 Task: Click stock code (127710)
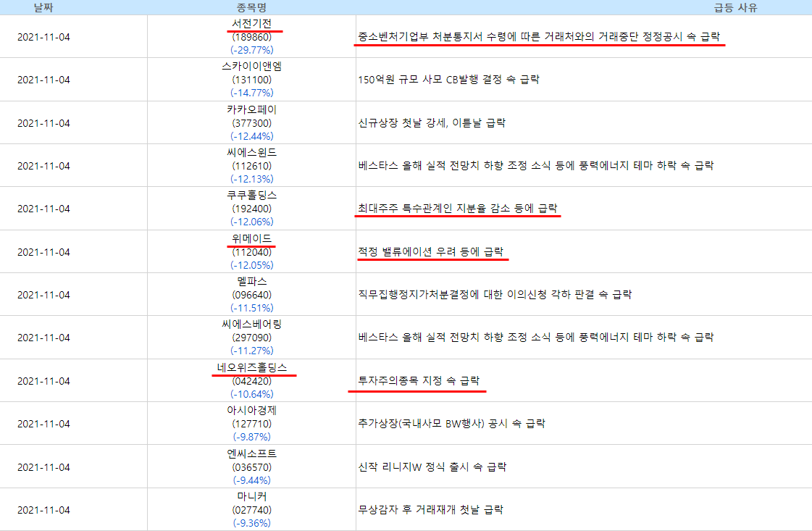[x=251, y=424]
